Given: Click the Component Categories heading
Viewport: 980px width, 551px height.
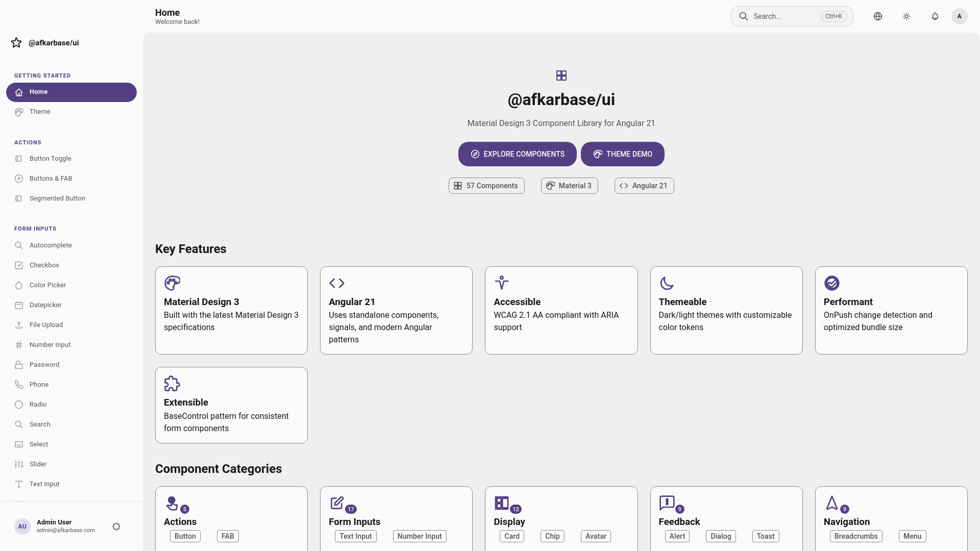Looking at the screenshot, I should tap(218, 469).
